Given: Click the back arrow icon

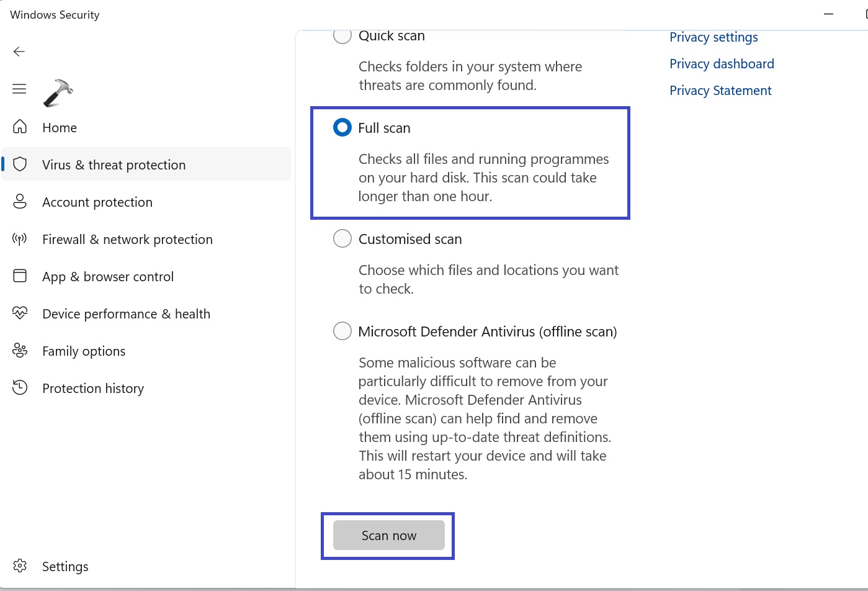Looking at the screenshot, I should [19, 52].
